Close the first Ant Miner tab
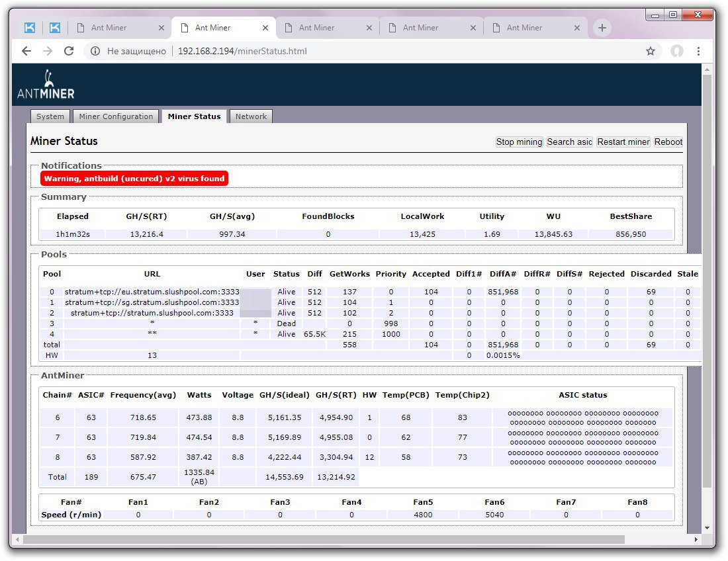Screen dimensions: 728x561 coord(161,28)
